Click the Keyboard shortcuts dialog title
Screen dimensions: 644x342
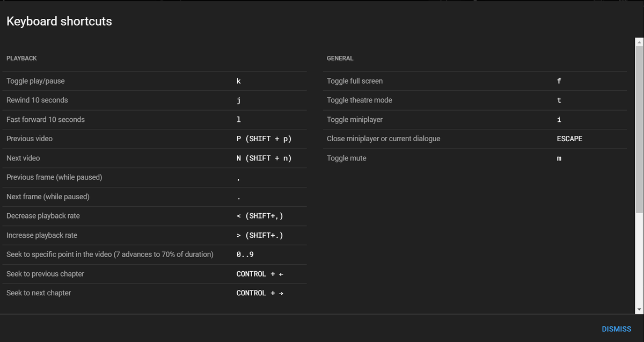(59, 21)
